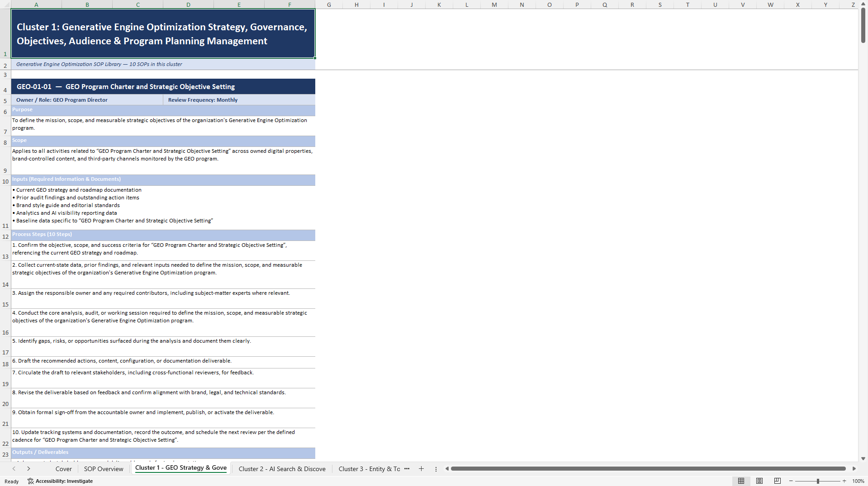Image resolution: width=868 pixels, height=486 pixels.
Task: Click horizontal scrollbar right arrow
Action: tap(854, 469)
